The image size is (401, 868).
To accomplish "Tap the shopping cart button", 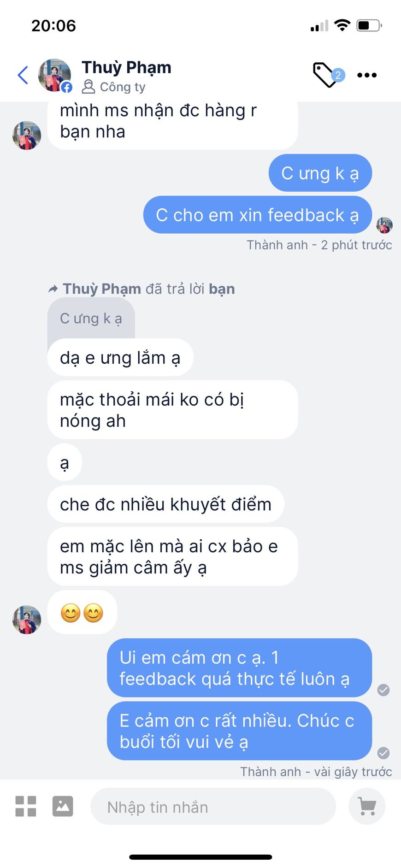I will [x=367, y=806].
